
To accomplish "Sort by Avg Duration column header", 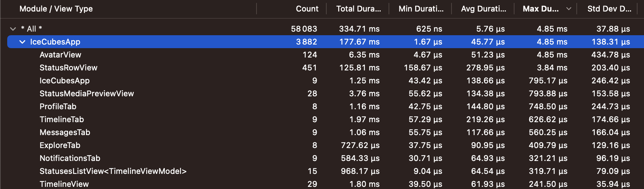I will (x=484, y=9).
